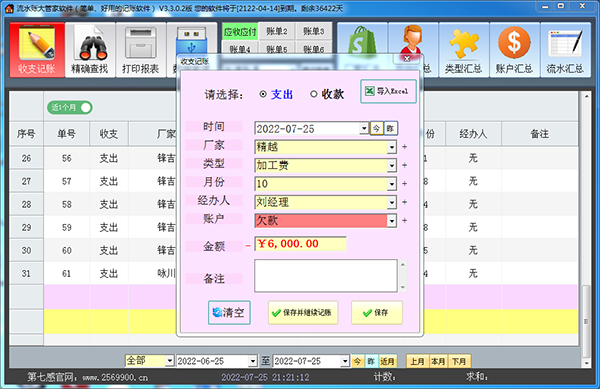Click the 单号 column header
600x389 pixels.
67,134
